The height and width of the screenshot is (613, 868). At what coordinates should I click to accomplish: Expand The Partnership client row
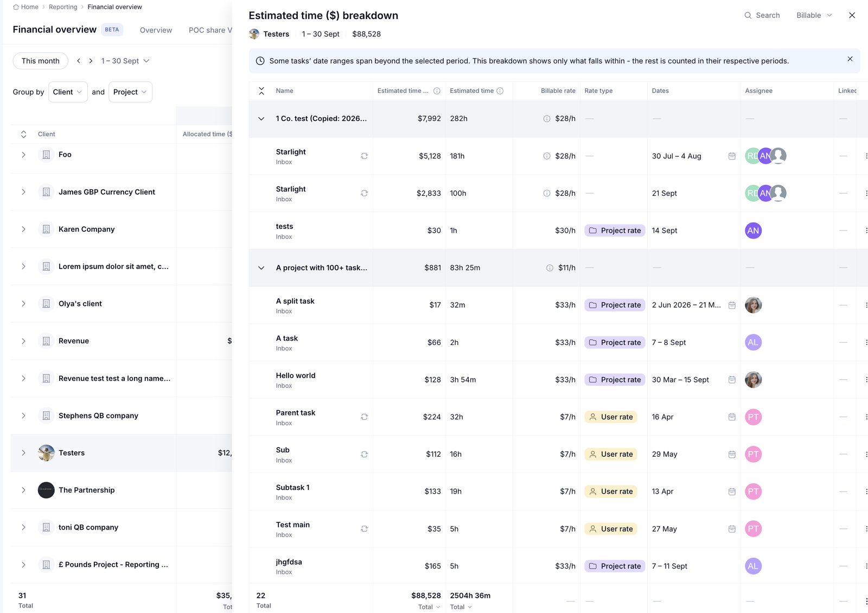tap(23, 490)
